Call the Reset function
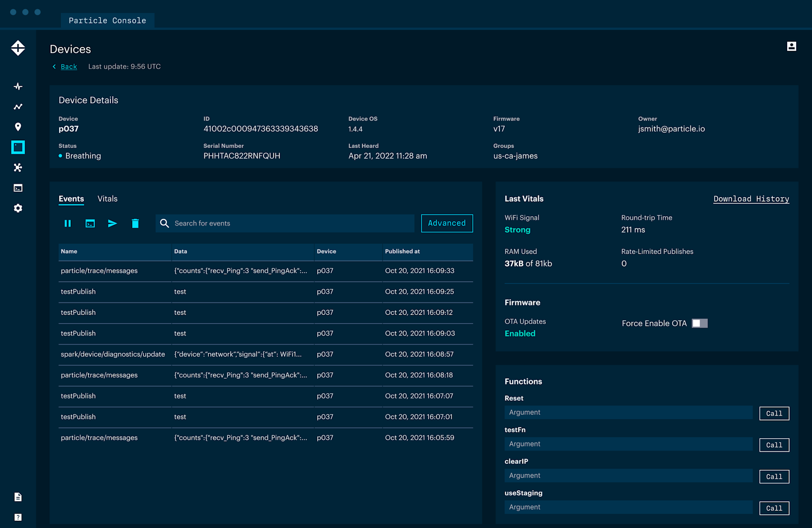The width and height of the screenshot is (812, 528). coord(774,413)
